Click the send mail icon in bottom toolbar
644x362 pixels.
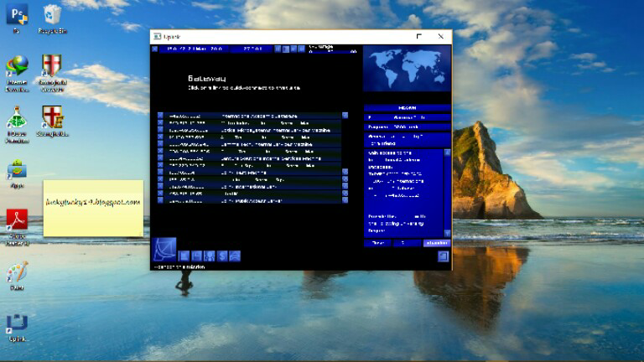[236, 256]
